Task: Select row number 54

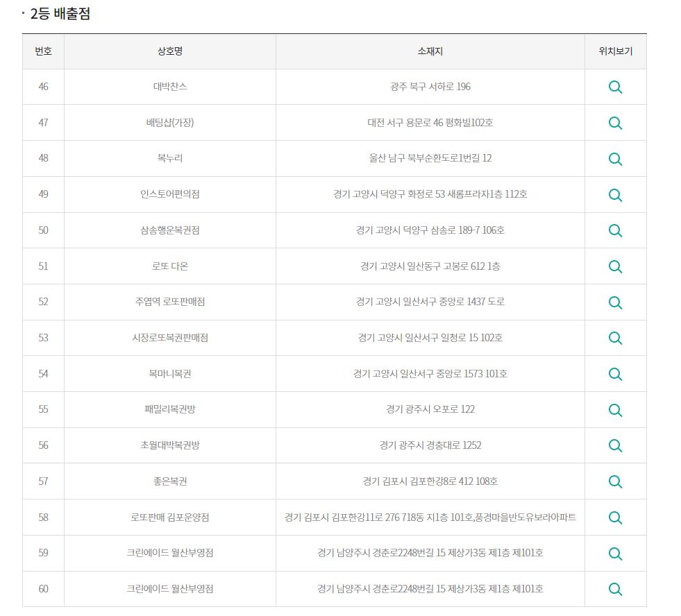Action: [44, 374]
